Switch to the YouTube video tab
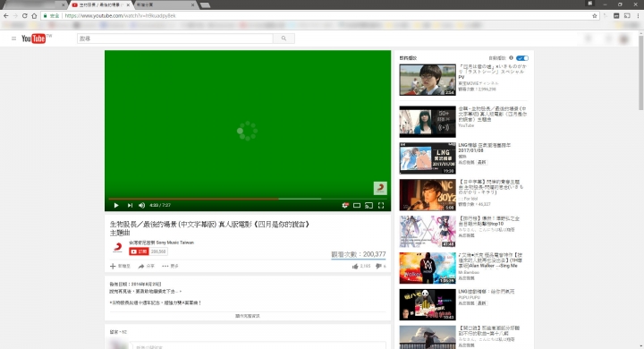644x349 pixels. (100, 5)
